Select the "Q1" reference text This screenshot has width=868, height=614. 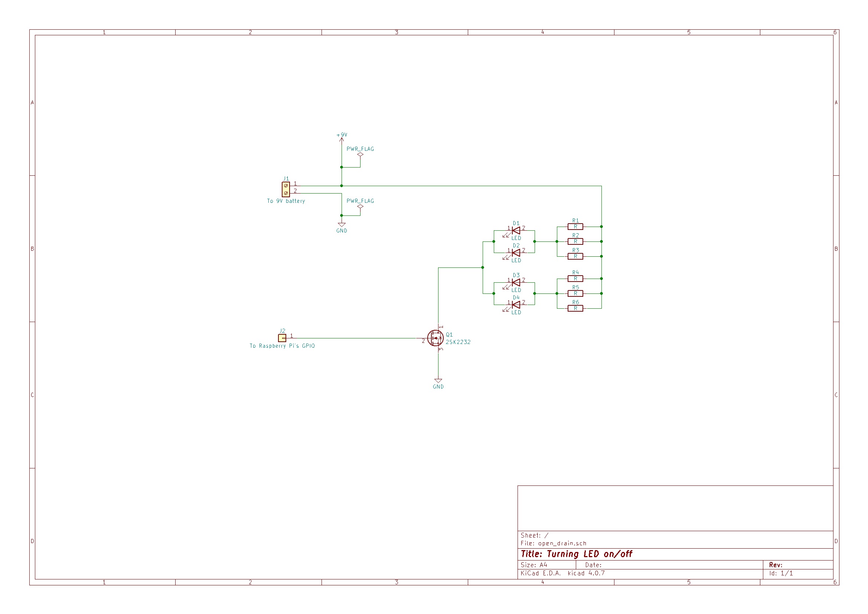[449, 335]
